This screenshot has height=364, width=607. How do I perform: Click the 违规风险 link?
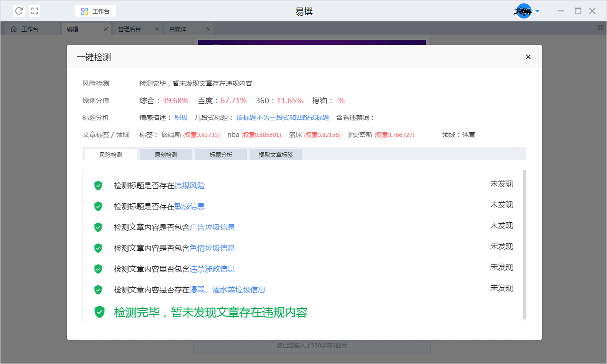point(190,186)
